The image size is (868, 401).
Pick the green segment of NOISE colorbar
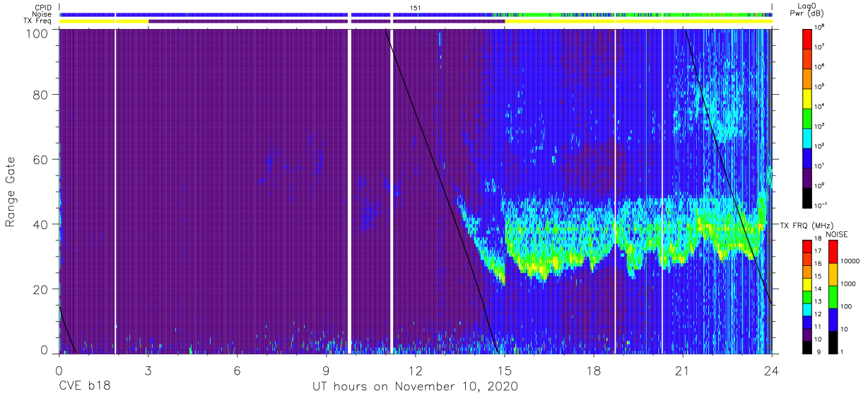click(833, 296)
